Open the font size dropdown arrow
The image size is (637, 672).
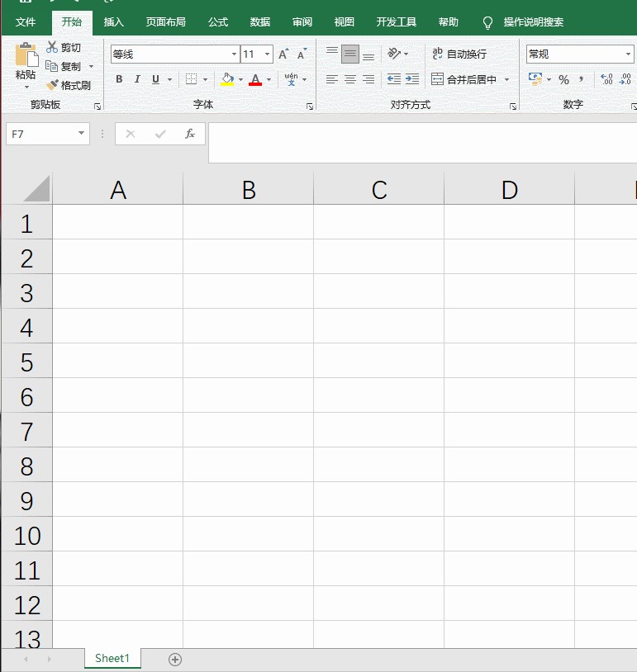click(x=267, y=54)
